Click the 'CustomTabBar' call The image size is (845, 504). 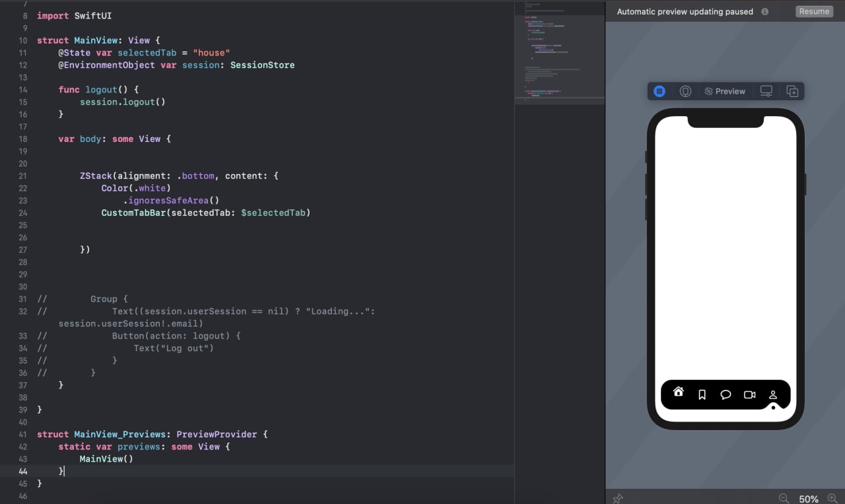click(133, 213)
